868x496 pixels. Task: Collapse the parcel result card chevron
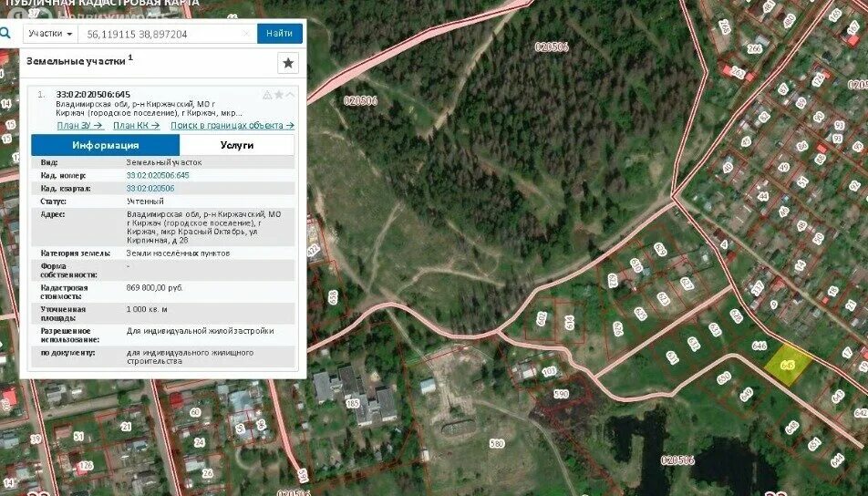click(290, 95)
